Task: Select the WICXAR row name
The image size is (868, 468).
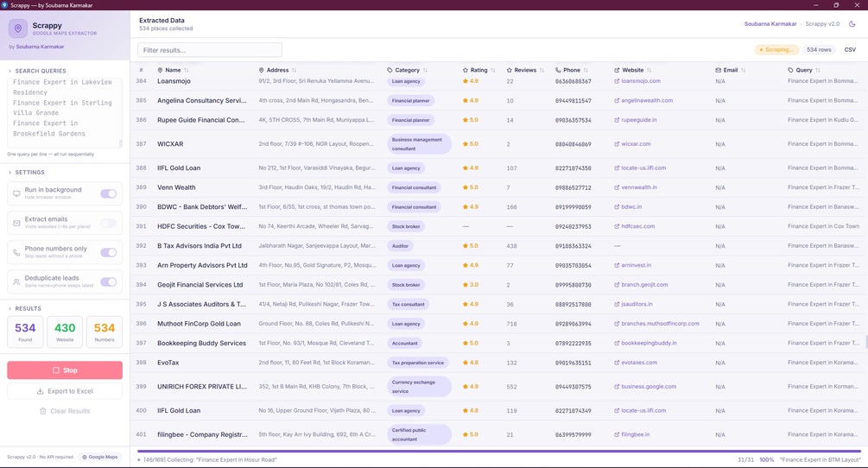Action: click(170, 144)
